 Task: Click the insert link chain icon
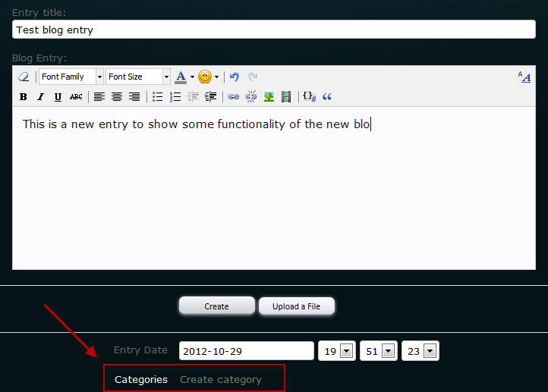coord(234,97)
